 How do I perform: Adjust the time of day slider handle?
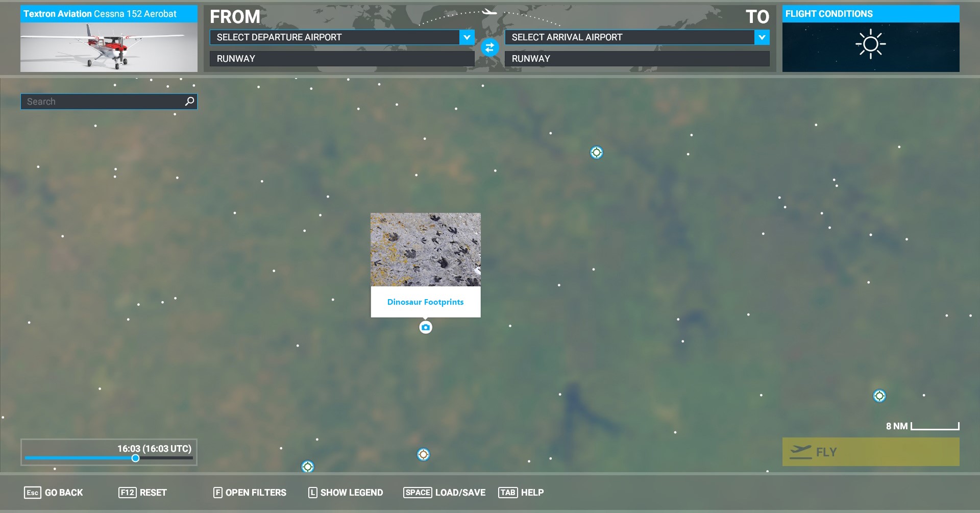pyautogui.click(x=135, y=458)
